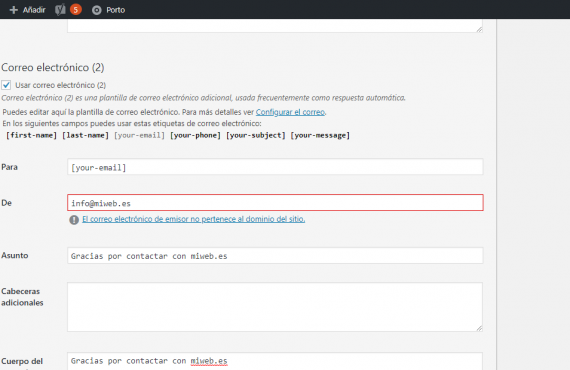Click the Para input field
This screenshot has height=370, width=570.
coord(275,167)
